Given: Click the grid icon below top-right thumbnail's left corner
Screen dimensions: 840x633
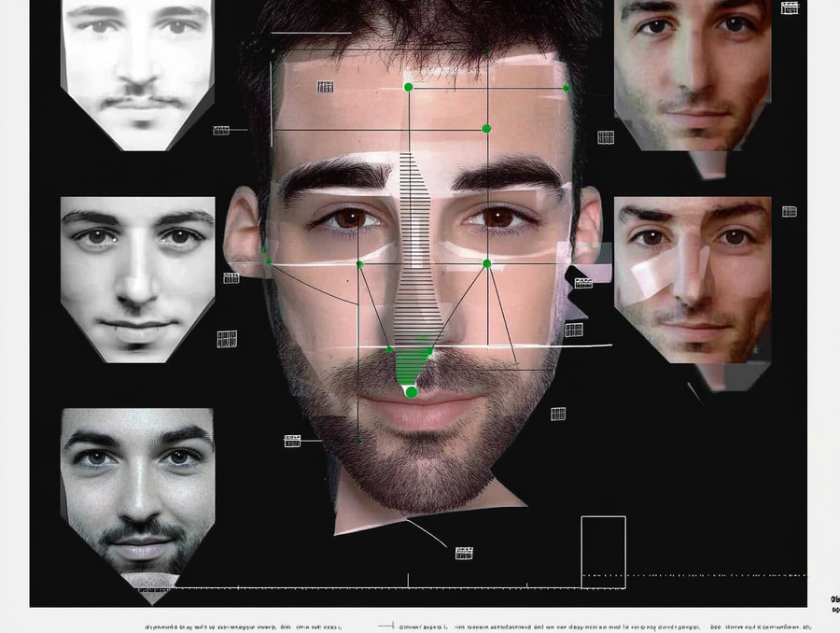Looking at the screenshot, I should (606, 137).
